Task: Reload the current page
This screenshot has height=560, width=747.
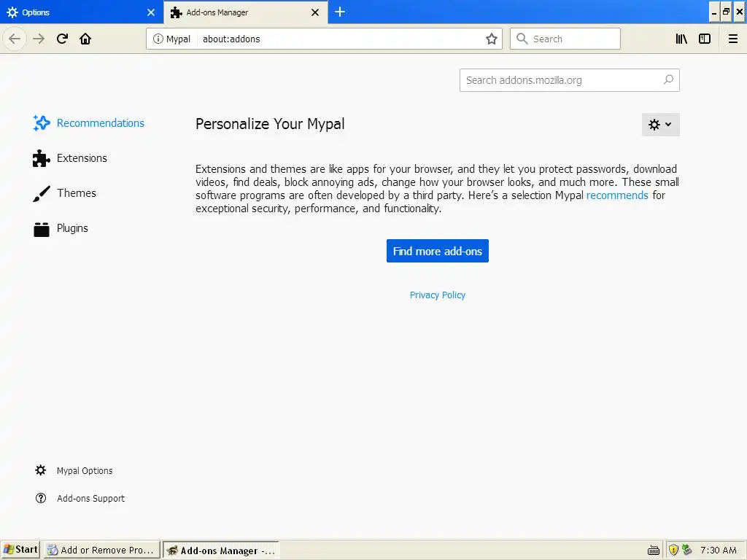Action: [x=62, y=39]
